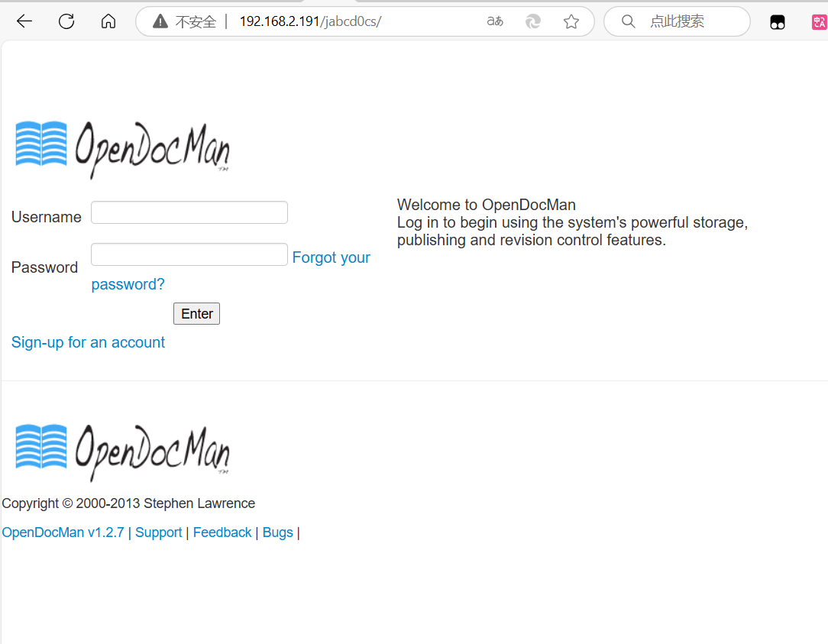The height and width of the screenshot is (644, 828).
Task: Focus the Username input field
Action: [189, 212]
